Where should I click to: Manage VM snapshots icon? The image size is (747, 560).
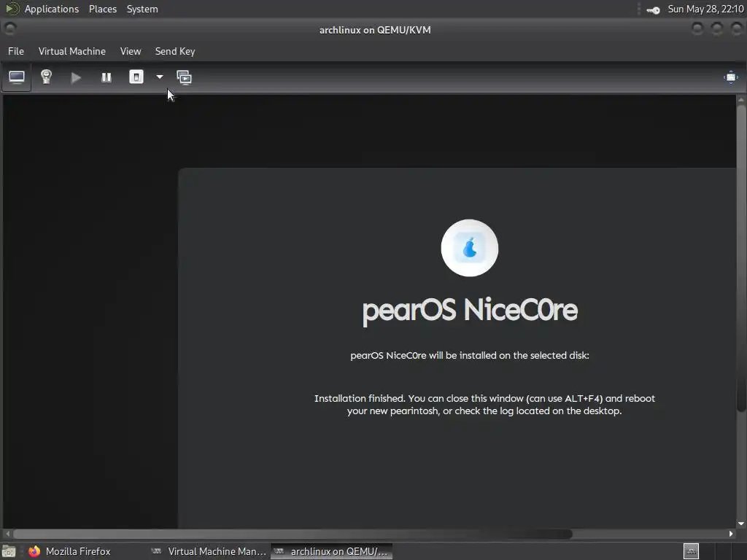(185, 77)
